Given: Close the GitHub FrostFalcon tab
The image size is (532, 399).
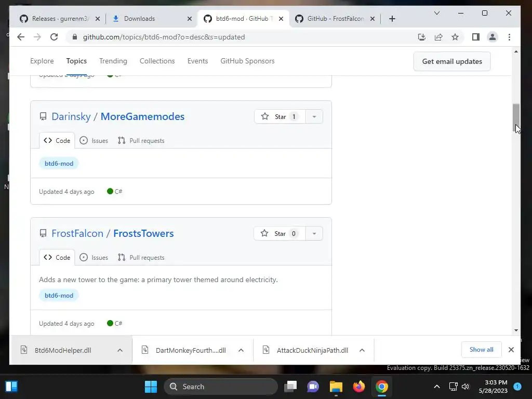Looking at the screenshot, I should tap(373, 19).
